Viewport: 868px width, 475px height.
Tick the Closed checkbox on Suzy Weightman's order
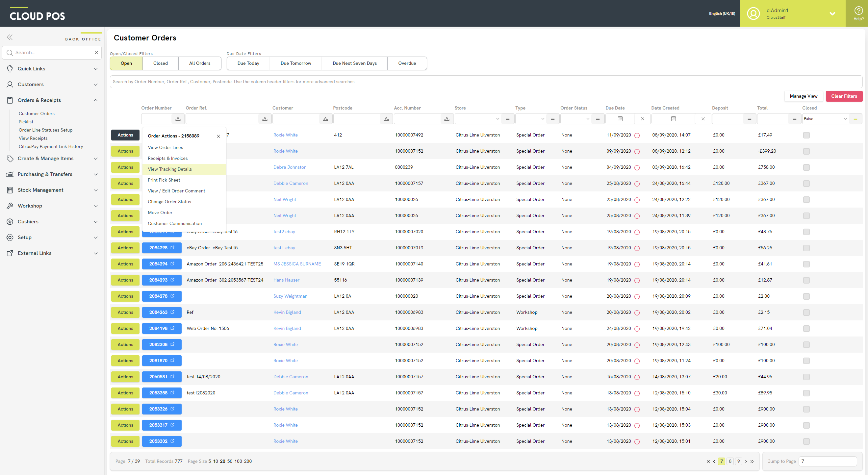pyautogui.click(x=806, y=296)
